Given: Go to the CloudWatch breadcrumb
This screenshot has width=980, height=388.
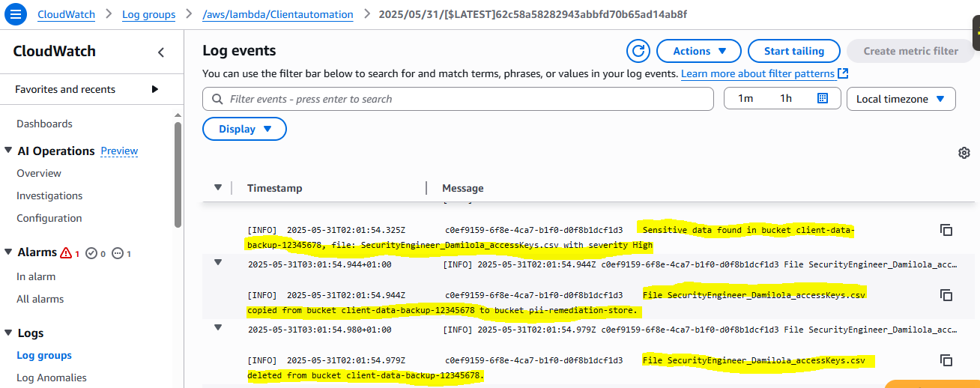Looking at the screenshot, I should [67, 14].
